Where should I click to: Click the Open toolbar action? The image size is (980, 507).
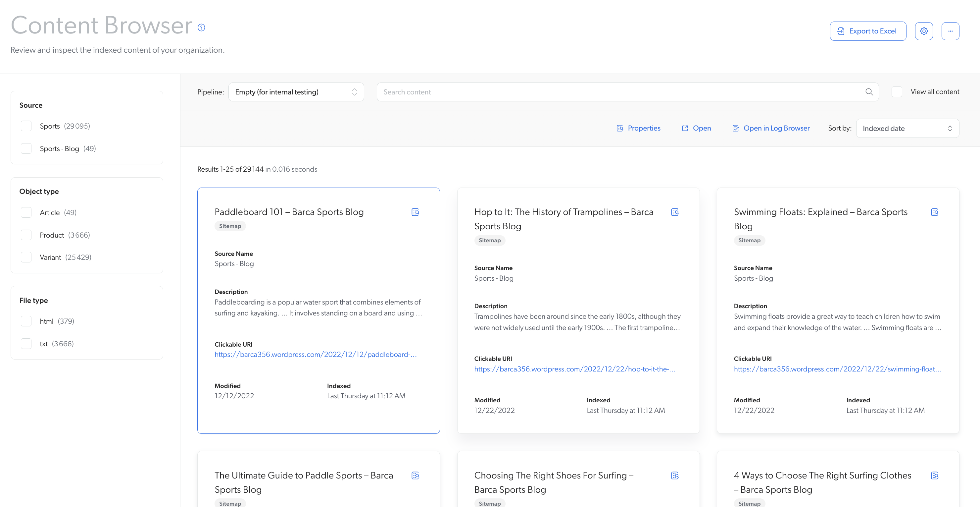pyautogui.click(x=696, y=128)
